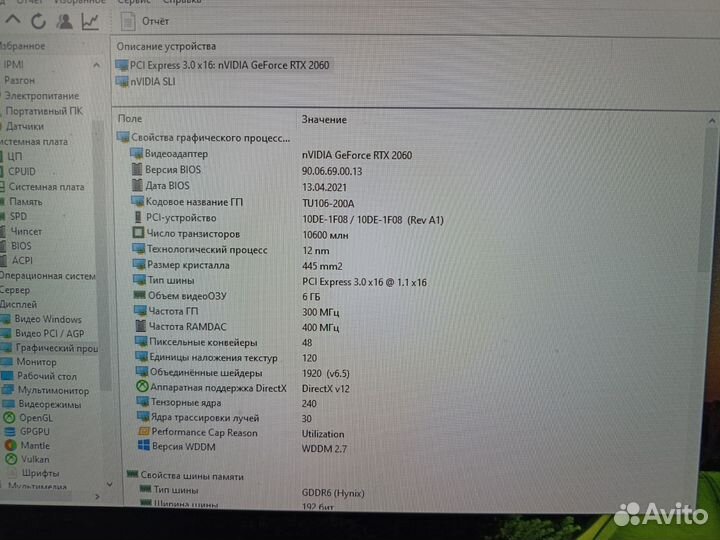The height and width of the screenshot is (540, 720).
Task: Select Операционная система category in sidebar
Action: click(48, 276)
